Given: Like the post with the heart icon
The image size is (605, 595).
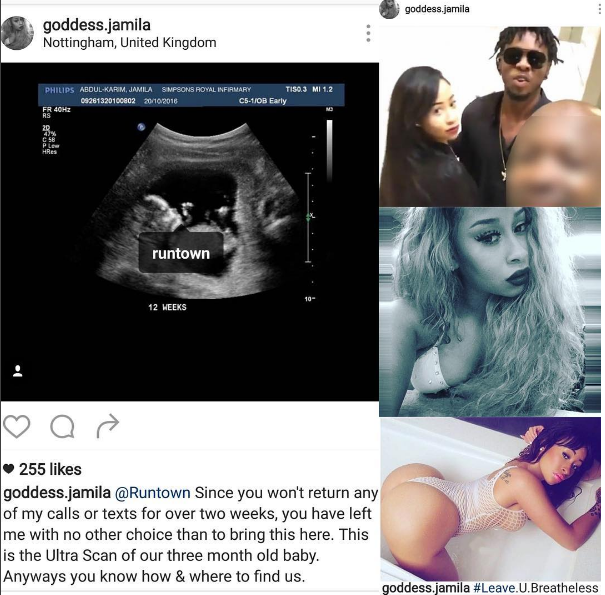Looking at the screenshot, I should tap(16, 426).
